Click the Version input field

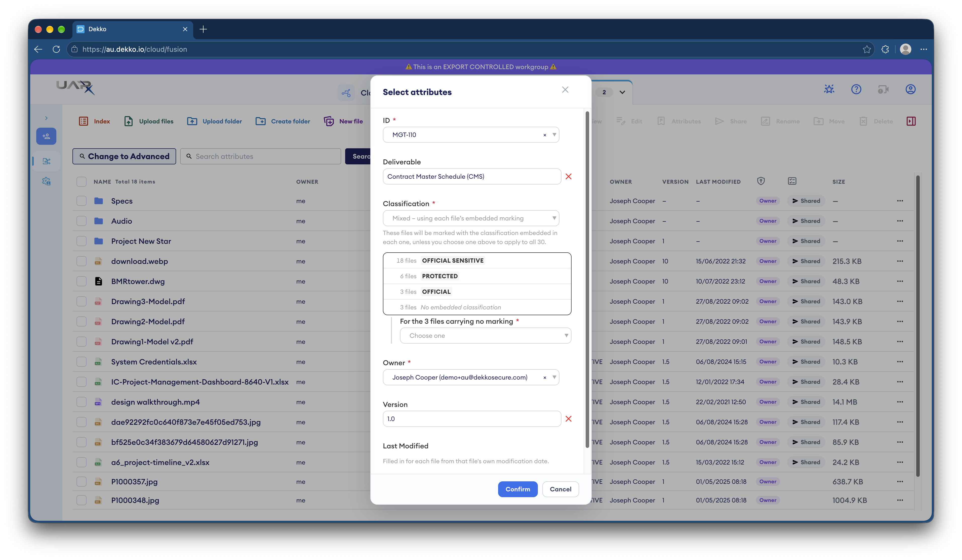tap(472, 419)
